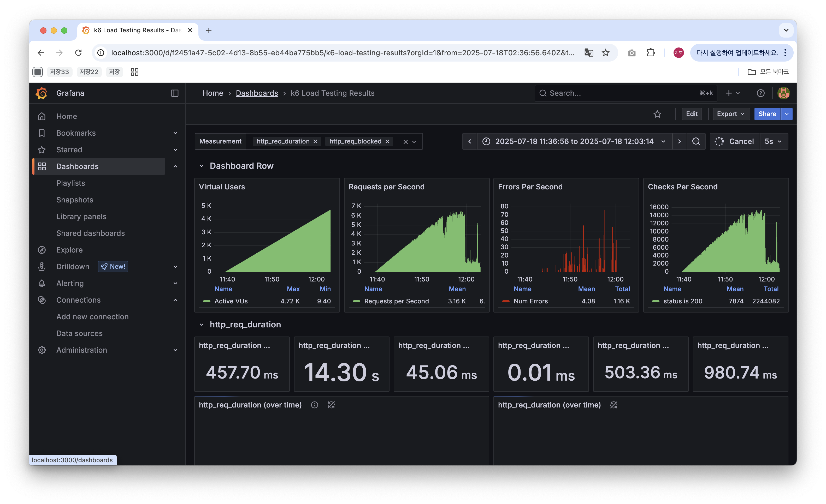Image resolution: width=826 pixels, height=504 pixels.
Task: Remove the http_req_duration filter tag
Action: [315, 141]
